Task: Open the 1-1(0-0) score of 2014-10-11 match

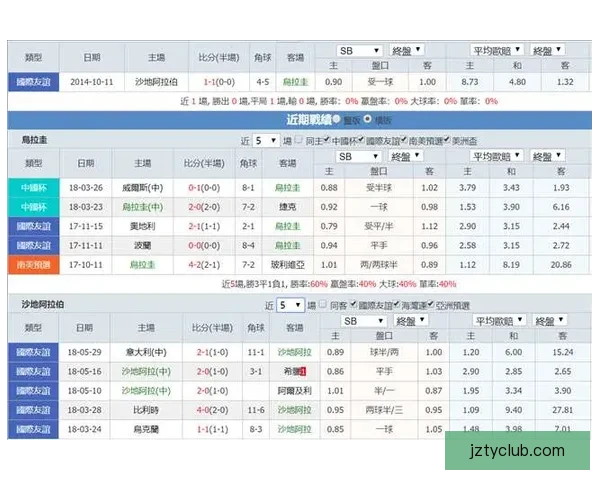Action: (x=219, y=82)
